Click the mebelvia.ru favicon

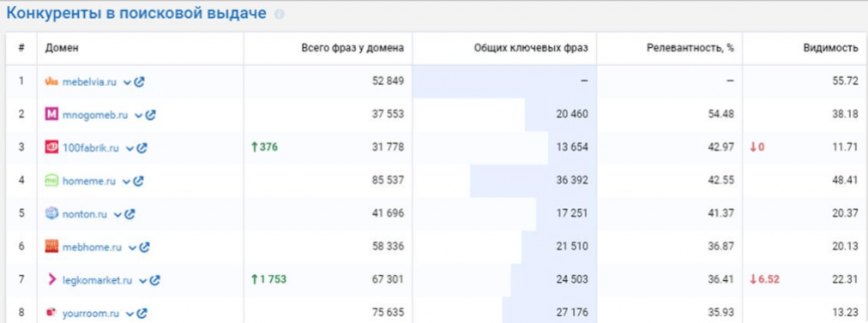pyautogui.click(x=51, y=82)
